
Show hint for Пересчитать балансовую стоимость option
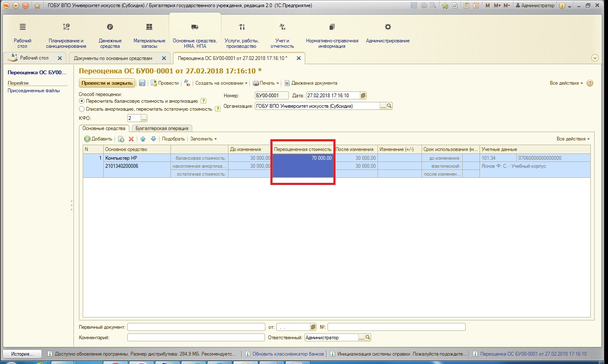[x=203, y=101]
